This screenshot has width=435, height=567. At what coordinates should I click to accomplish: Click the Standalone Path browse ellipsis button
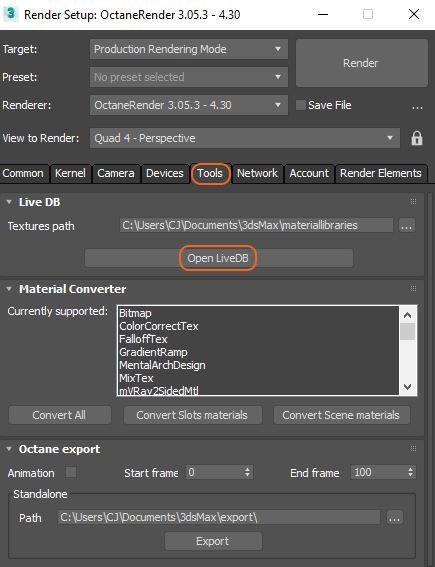394,517
